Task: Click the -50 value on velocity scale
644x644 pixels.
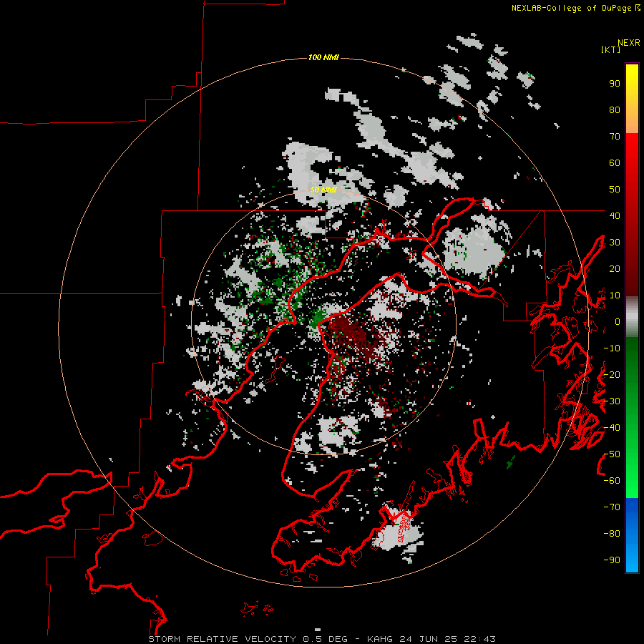Action: 612,454
